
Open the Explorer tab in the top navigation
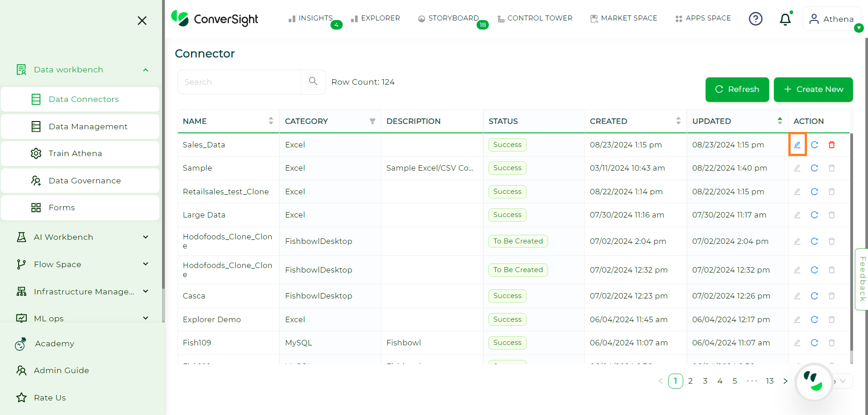[x=376, y=18]
